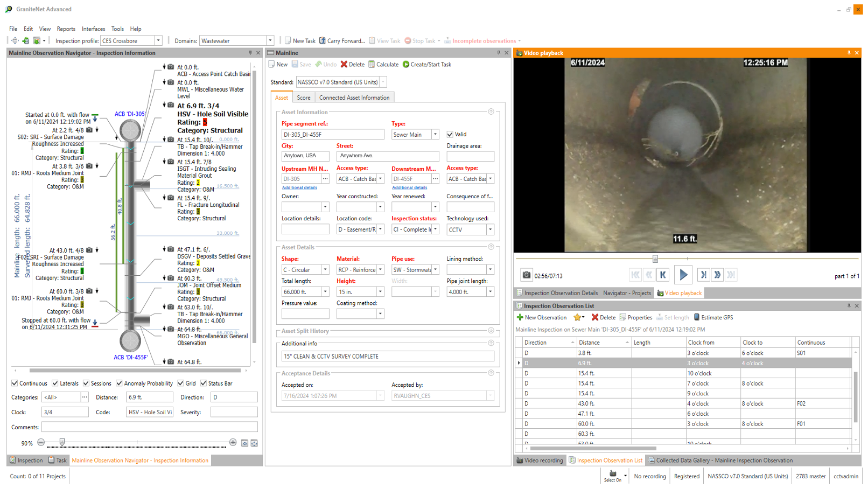Open the Standard NASSCO dropdown
Viewport: 868px width, 488px height.
click(383, 82)
